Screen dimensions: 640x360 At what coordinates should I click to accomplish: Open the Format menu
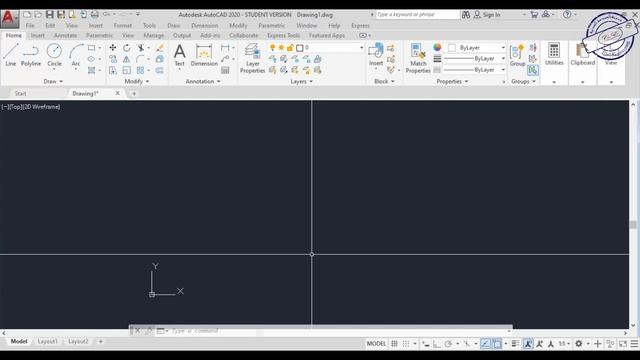[122, 25]
